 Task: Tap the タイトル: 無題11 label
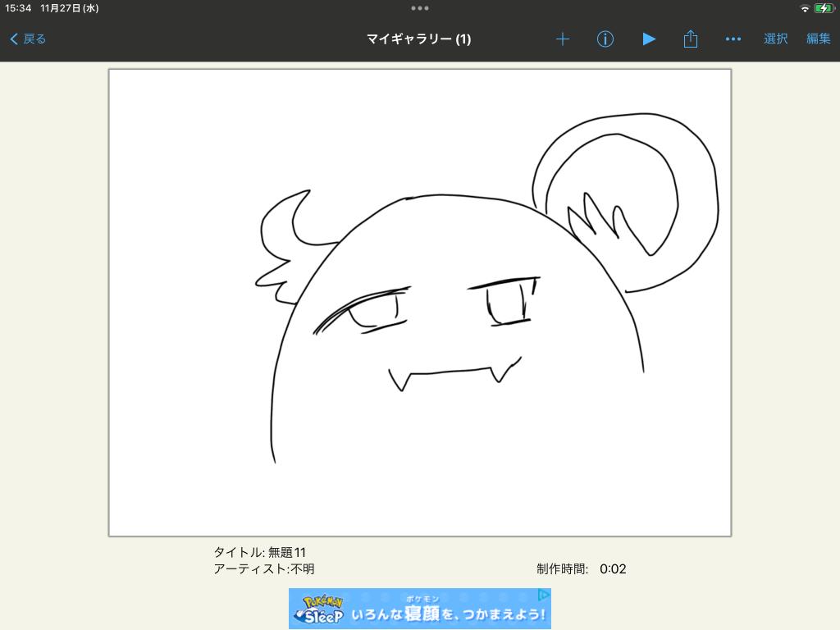[259, 552]
